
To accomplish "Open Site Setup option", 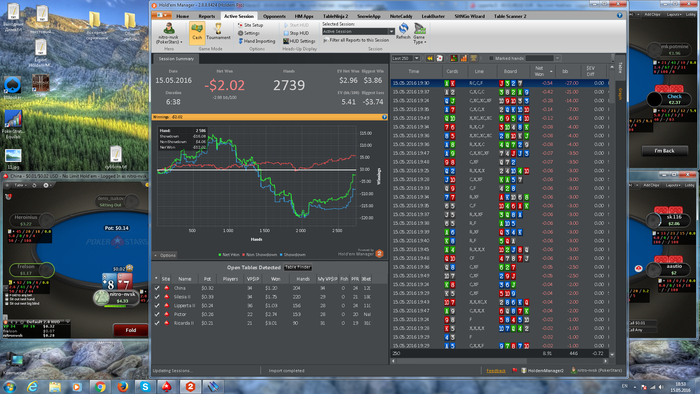I will click(x=250, y=25).
